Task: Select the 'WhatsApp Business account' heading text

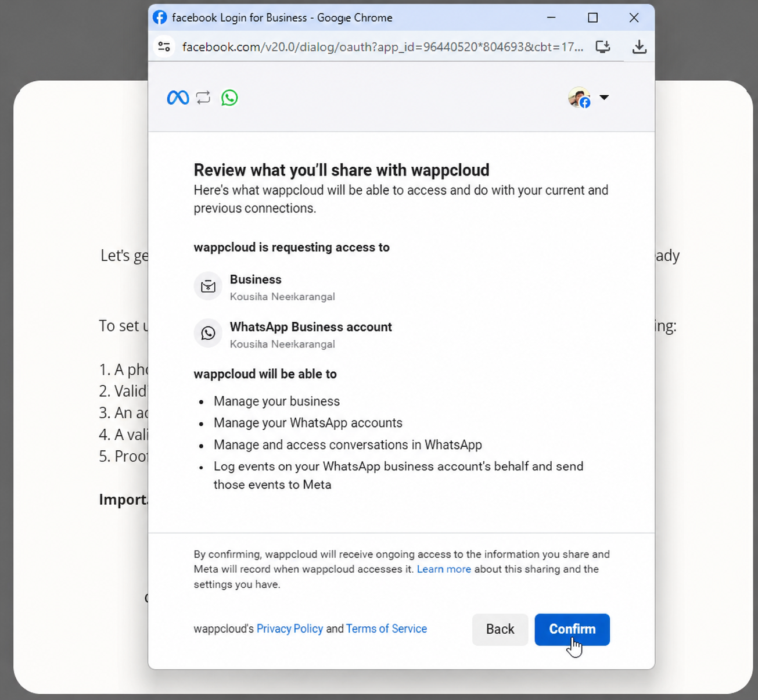Action: coord(311,327)
